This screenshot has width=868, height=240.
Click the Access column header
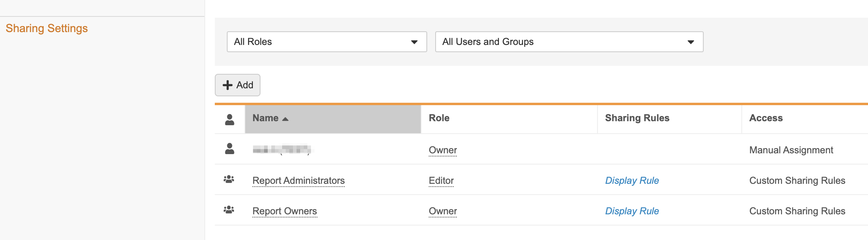(x=766, y=118)
